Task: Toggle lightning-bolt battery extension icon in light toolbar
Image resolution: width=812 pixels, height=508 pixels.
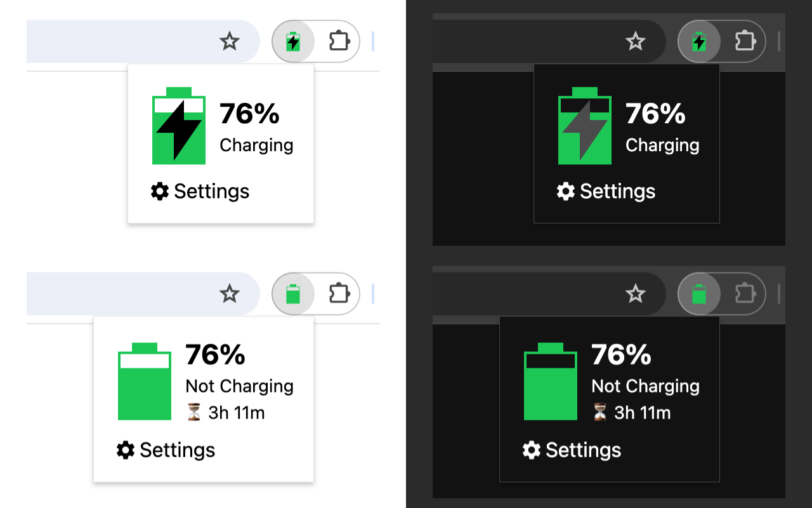Action: pyautogui.click(x=292, y=42)
